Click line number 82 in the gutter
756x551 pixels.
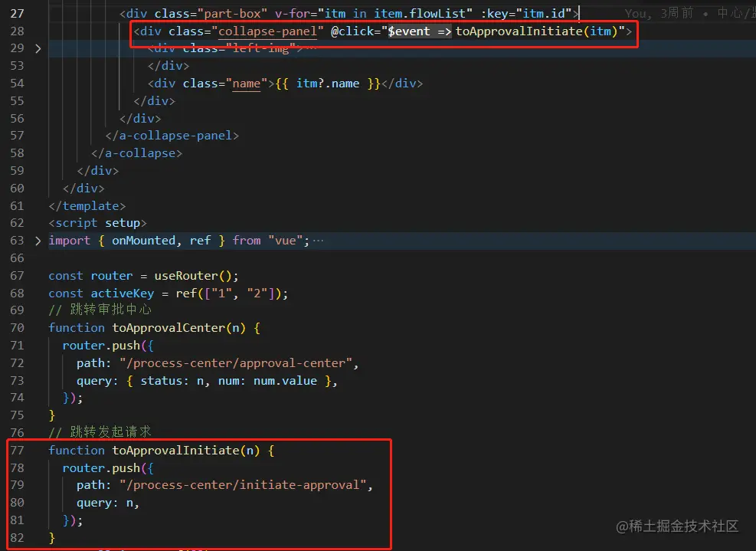coord(17,538)
